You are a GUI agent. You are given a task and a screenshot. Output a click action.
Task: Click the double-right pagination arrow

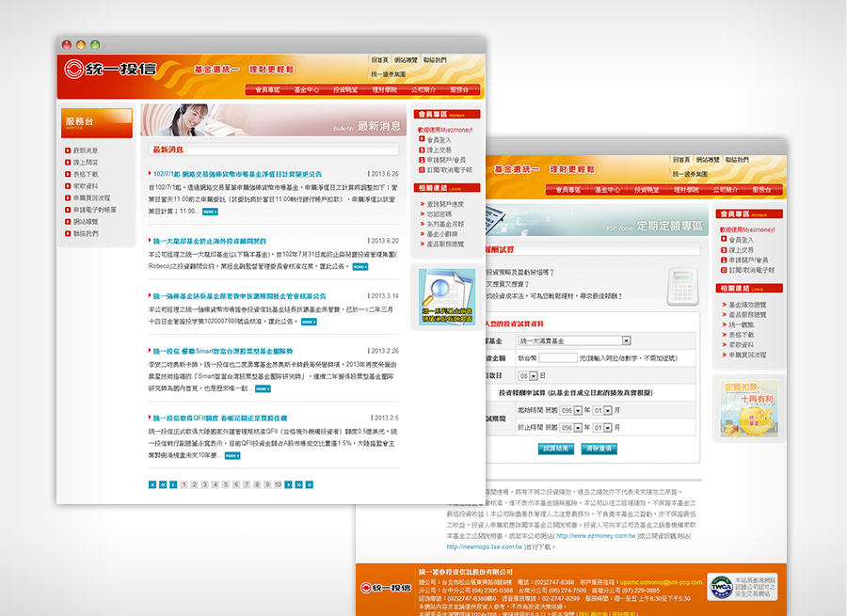pos(298,485)
